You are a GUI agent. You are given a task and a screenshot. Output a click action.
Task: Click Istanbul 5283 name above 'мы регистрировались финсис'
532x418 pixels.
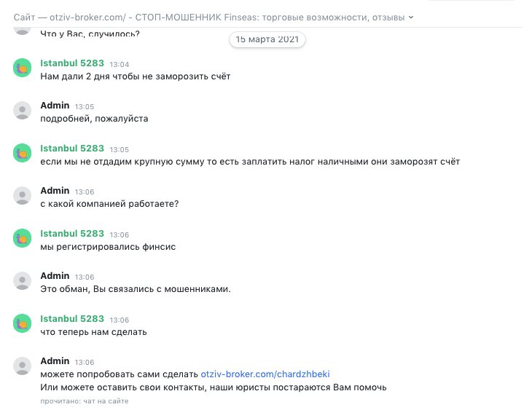[x=72, y=234]
